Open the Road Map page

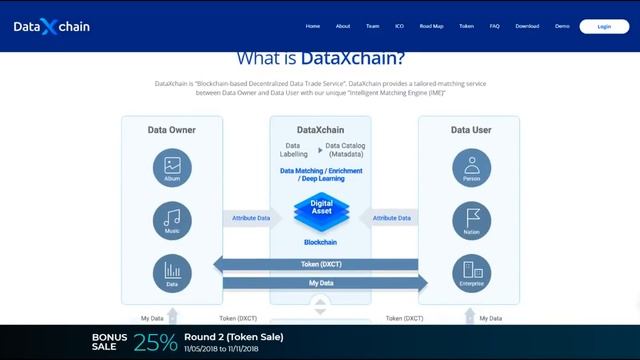tap(431, 26)
